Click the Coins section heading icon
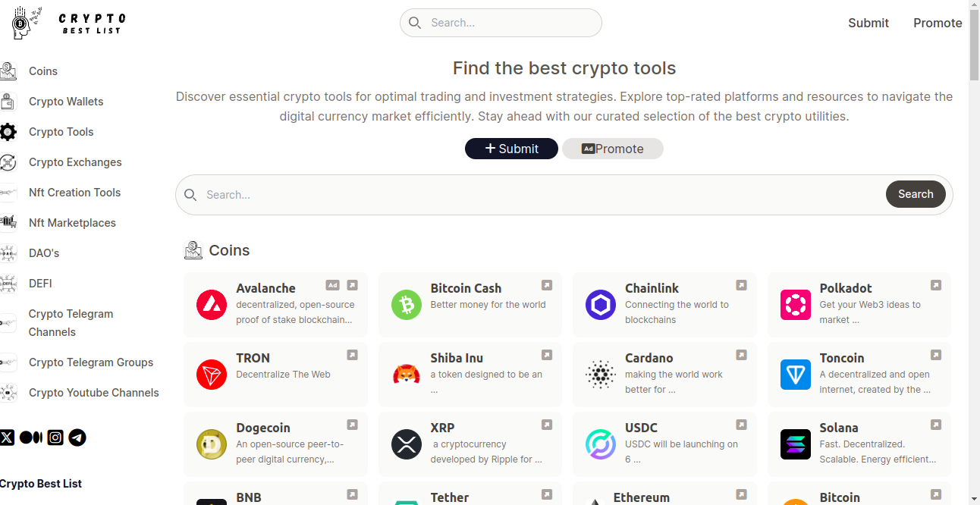The width and height of the screenshot is (980, 505). point(193,250)
